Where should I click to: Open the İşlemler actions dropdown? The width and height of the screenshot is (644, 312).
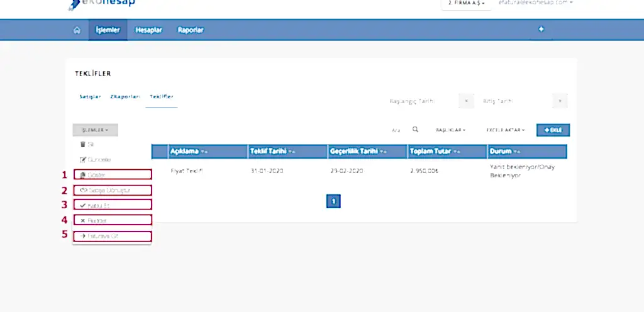(x=95, y=130)
